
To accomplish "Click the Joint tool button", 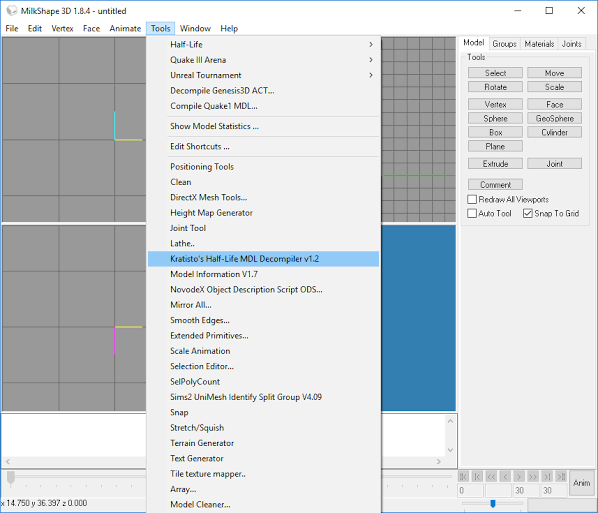I will [555, 164].
